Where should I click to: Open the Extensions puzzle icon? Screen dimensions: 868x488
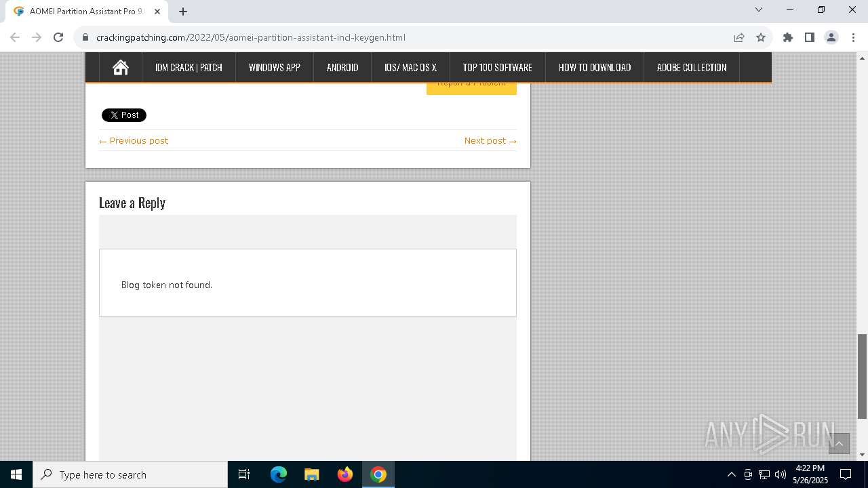click(788, 37)
